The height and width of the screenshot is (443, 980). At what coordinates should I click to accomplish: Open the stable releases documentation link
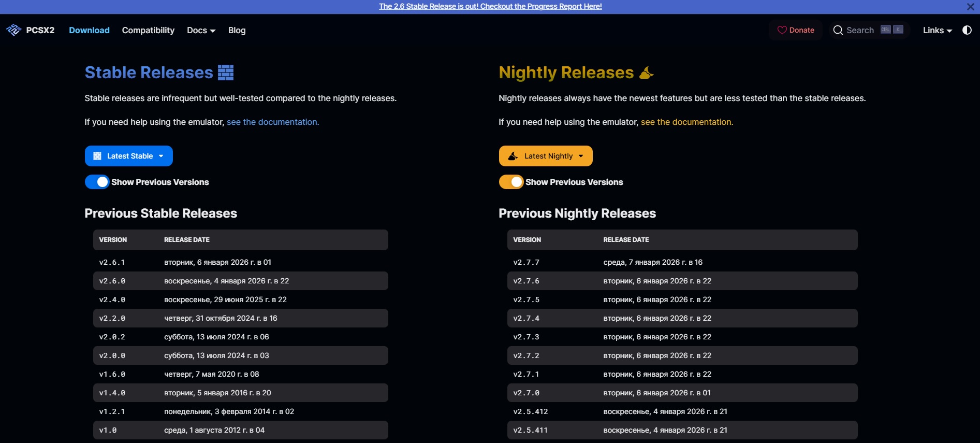pos(273,122)
